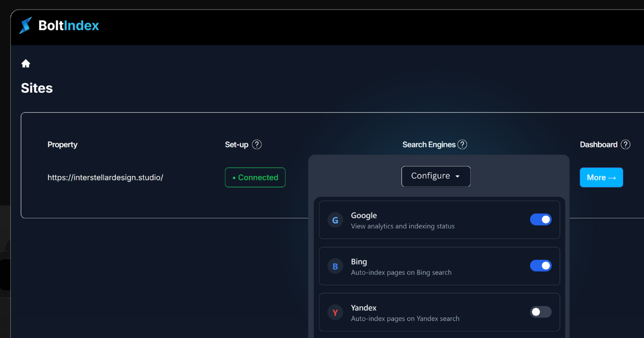Click the Search Engines column header
The image size is (644, 338).
[429, 144]
